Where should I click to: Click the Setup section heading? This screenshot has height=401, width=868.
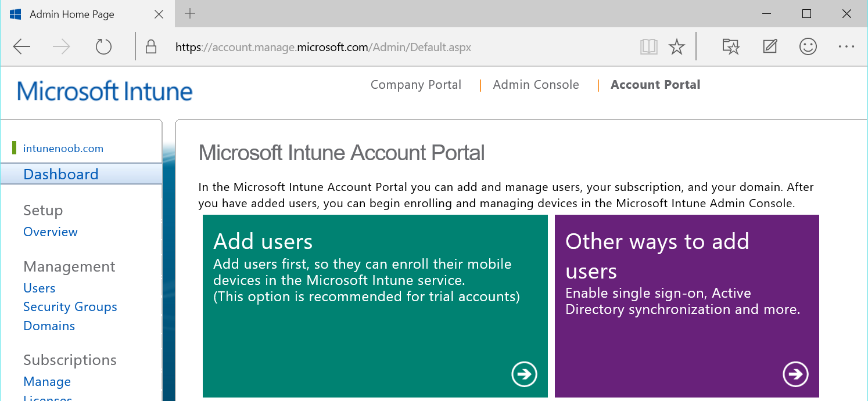pyautogui.click(x=43, y=211)
